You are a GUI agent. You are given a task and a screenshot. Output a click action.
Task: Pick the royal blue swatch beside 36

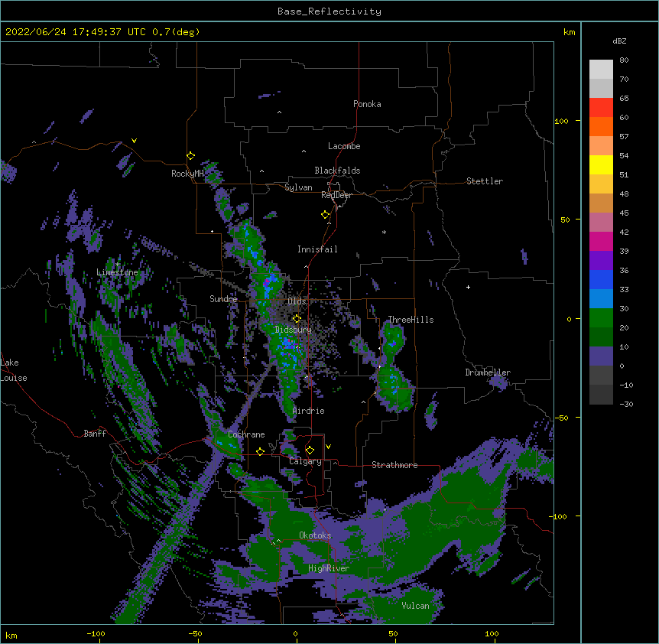pos(601,279)
